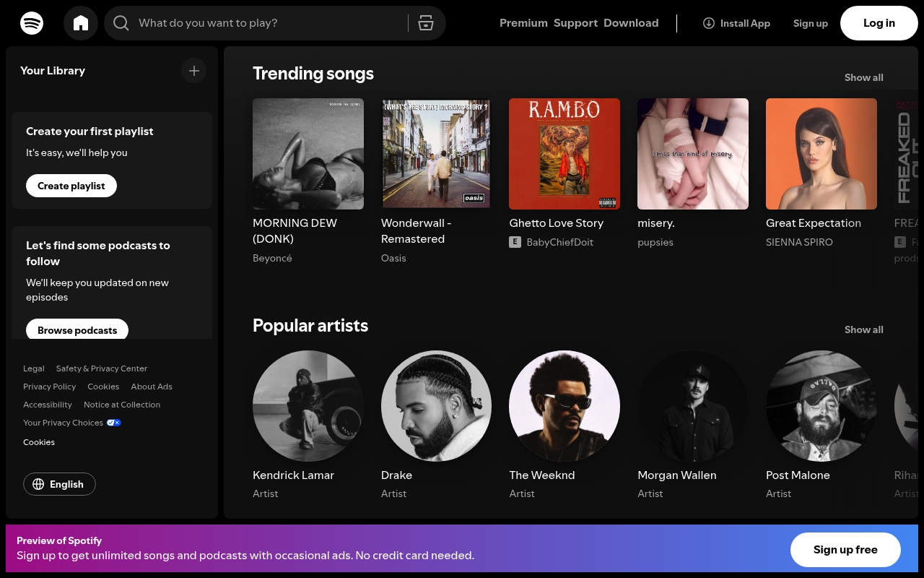Open Safety & Privacy Center link

102,368
